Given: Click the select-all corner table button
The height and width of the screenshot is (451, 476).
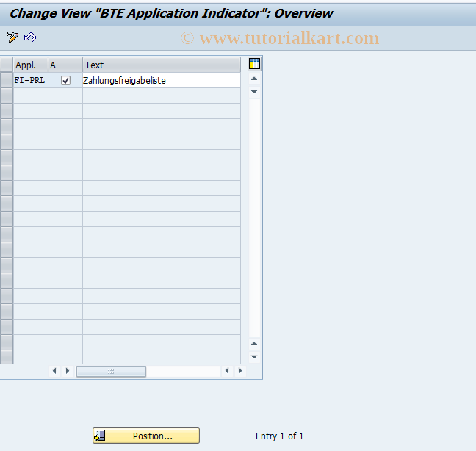Looking at the screenshot, I should (x=7, y=65).
